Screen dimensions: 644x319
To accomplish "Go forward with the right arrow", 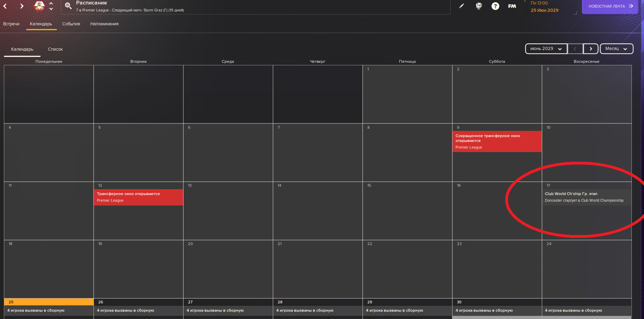I will [22, 6].
